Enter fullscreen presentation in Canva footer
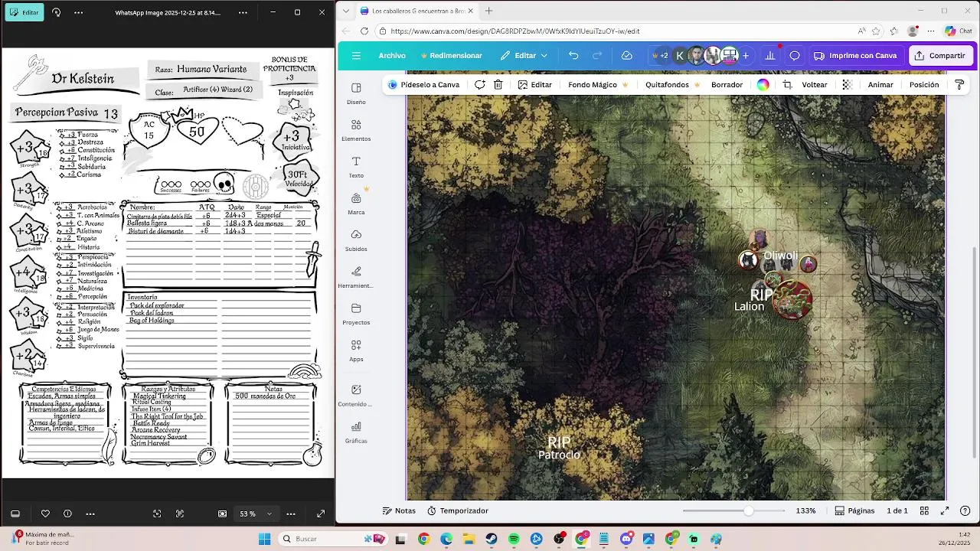Viewport: 980px width, 551px height. tap(945, 510)
